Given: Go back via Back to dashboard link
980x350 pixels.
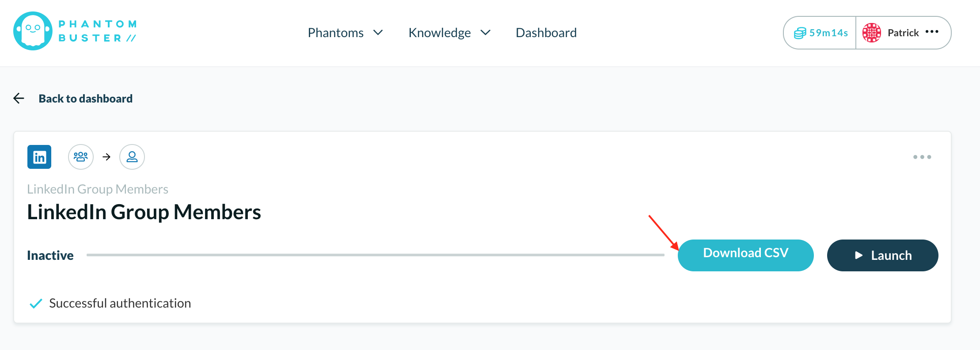Looking at the screenshot, I should pos(86,99).
